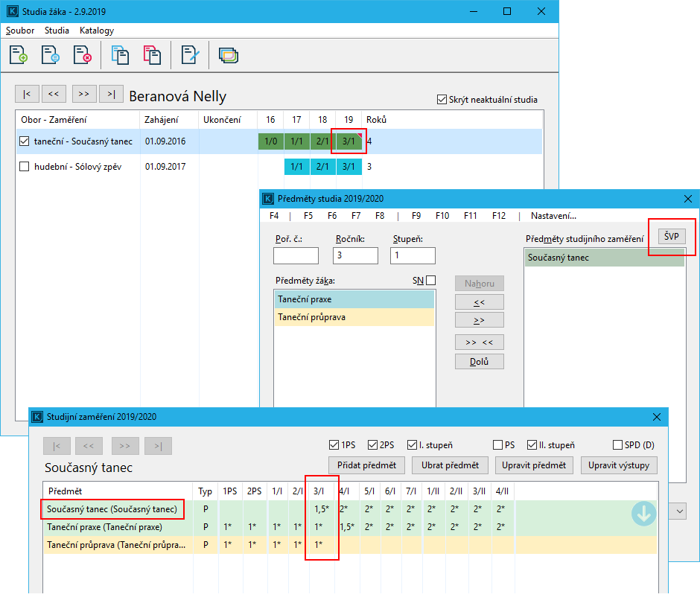Click the delete study document icon
Screen dimensions: 700x606
tap(82, 55)
